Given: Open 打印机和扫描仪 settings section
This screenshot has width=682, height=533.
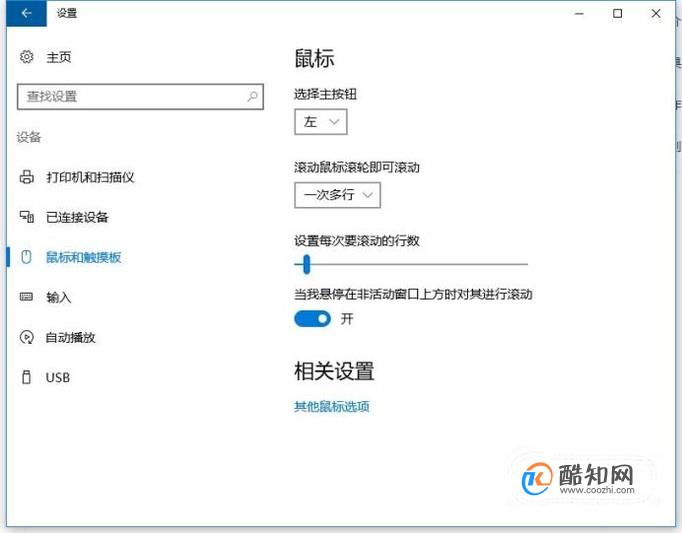Looking at the screenshot, I should coord(90,177).
